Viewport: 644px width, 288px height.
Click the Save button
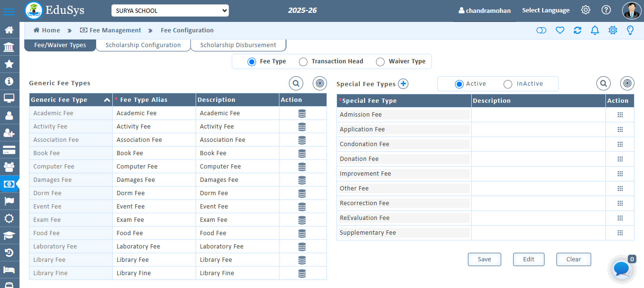[484, 259]
